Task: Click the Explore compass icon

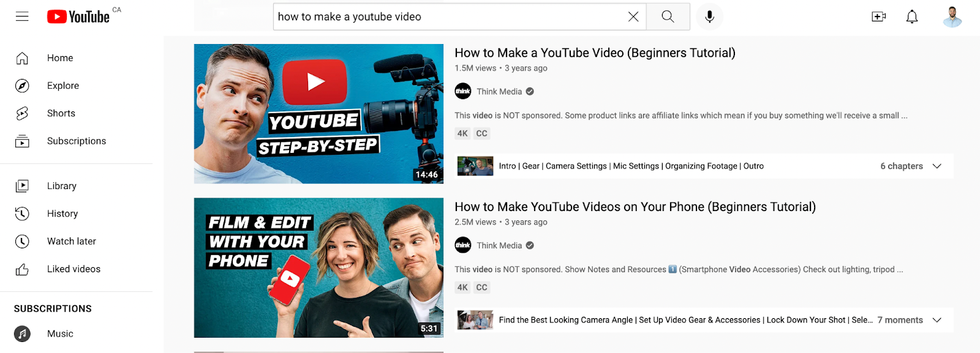Action: pyautogui.click(x=22, y=86)
